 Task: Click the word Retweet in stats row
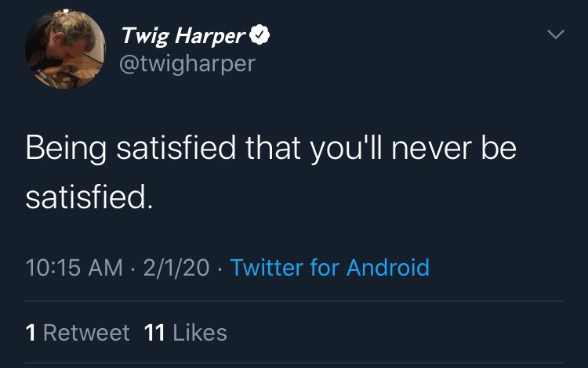click(86, 333)
